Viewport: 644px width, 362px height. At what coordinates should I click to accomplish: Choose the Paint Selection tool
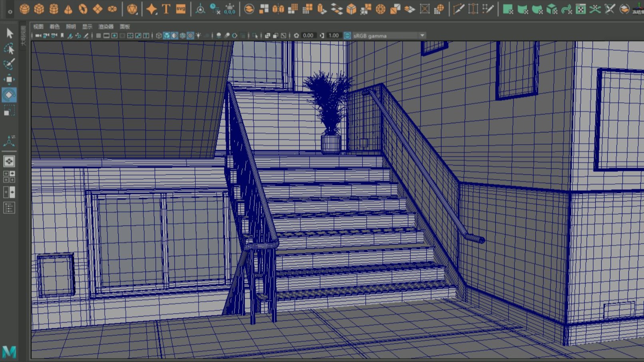pyautogui.click(x=9, y=64)
